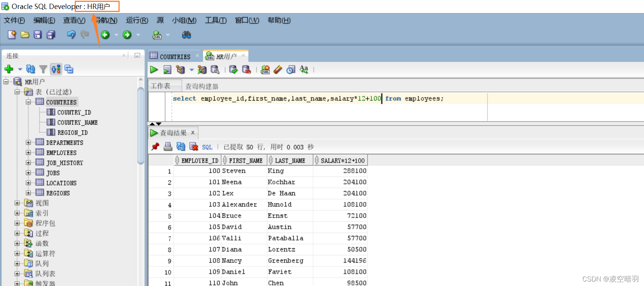The width and height of the screenshot is (644, 286).
Task: Click the Rollback icon with red arrow
Action: click(246, 70)
